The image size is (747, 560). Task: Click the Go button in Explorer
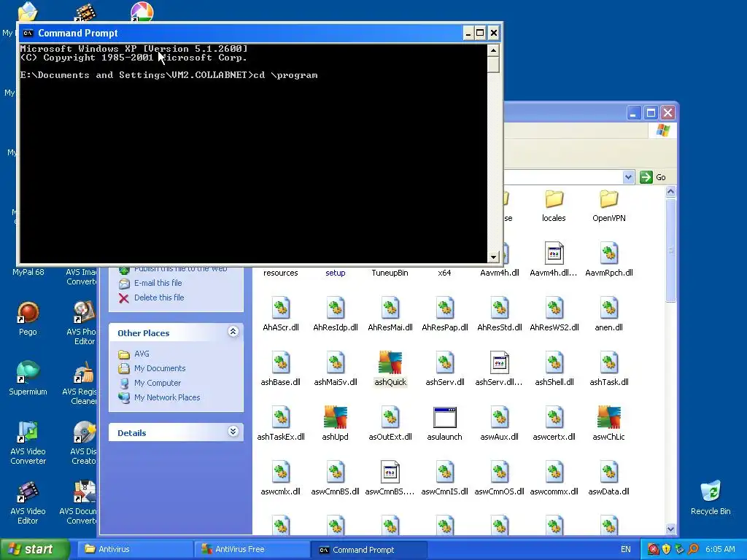click(653, 177)
